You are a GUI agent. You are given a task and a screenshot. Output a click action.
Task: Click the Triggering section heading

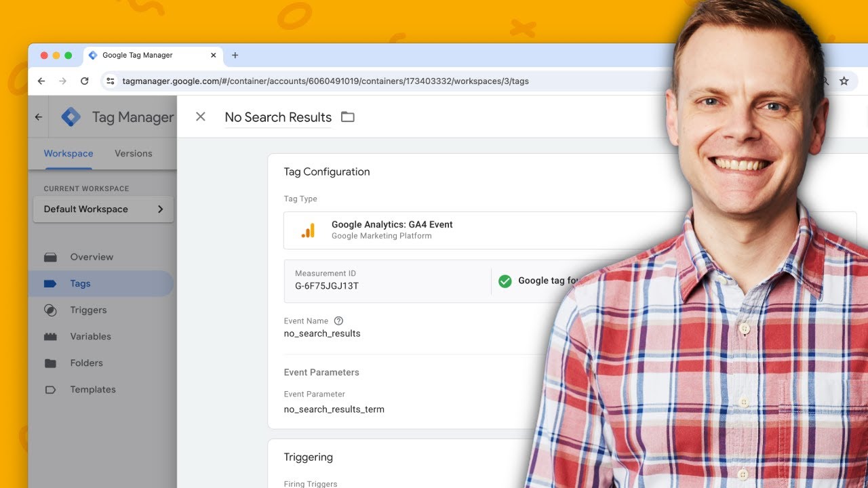[x=309, y=457]
